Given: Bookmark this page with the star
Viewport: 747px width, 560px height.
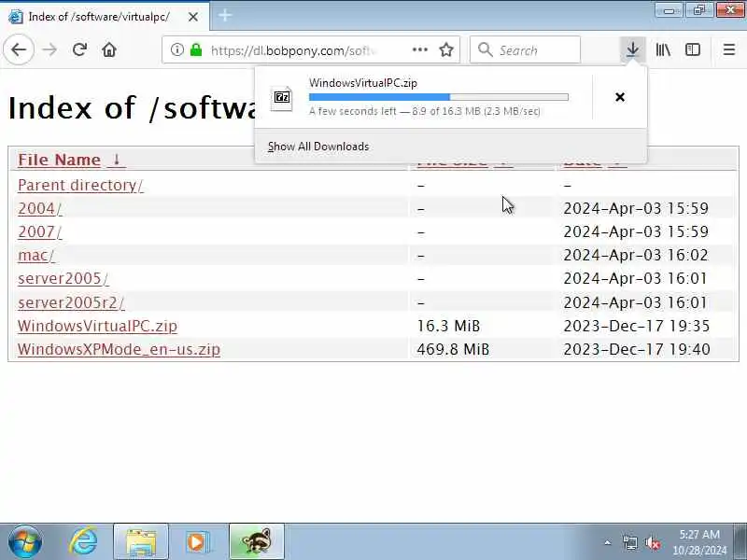Looking at the screenshot, I should [x=446, y=49].
